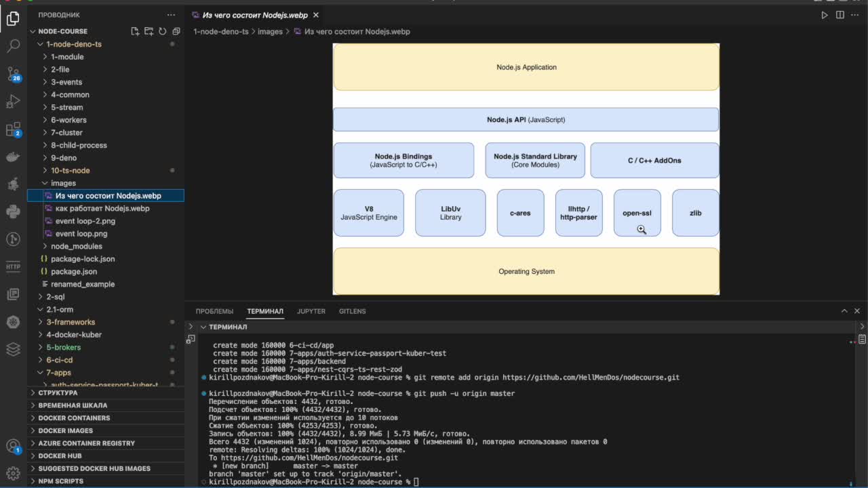The width and height of the screenshot is (868, 488).
Task: Select the Из чего состоит Nodejs.webp editor tab
Action: point(254,15)
